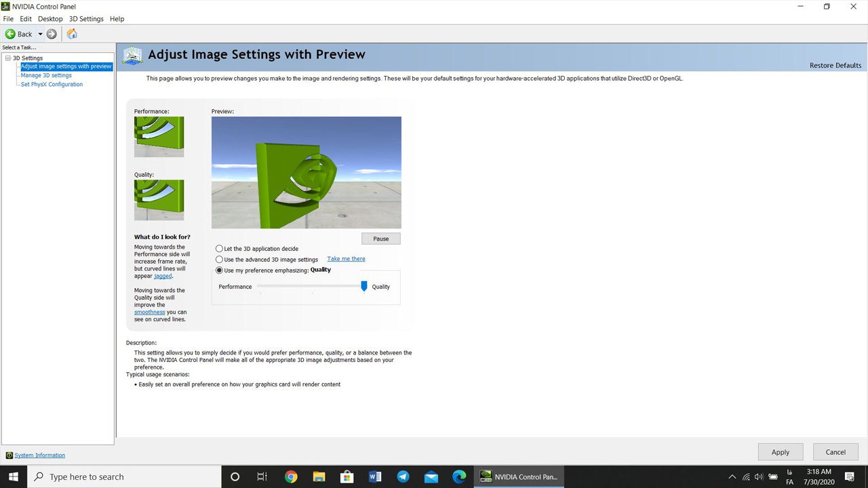Click the 'Take me there' link
868x488 pixels.
click(346, 259)
